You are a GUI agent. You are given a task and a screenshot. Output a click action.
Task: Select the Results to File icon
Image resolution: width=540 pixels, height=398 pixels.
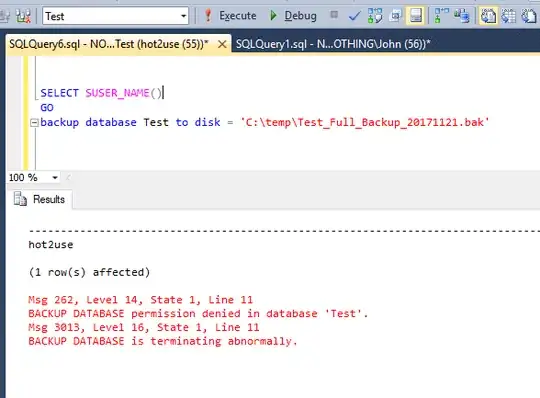(x=529, y=16)
